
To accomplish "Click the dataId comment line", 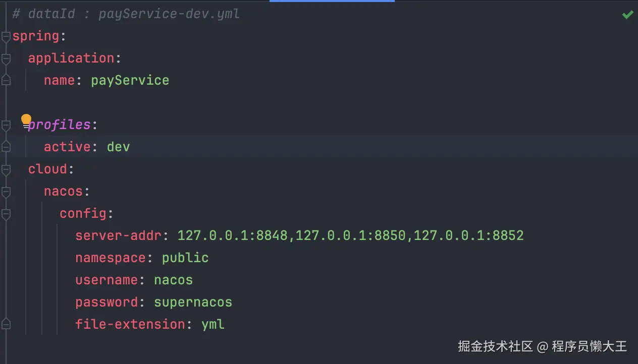I will click(126, 14).
